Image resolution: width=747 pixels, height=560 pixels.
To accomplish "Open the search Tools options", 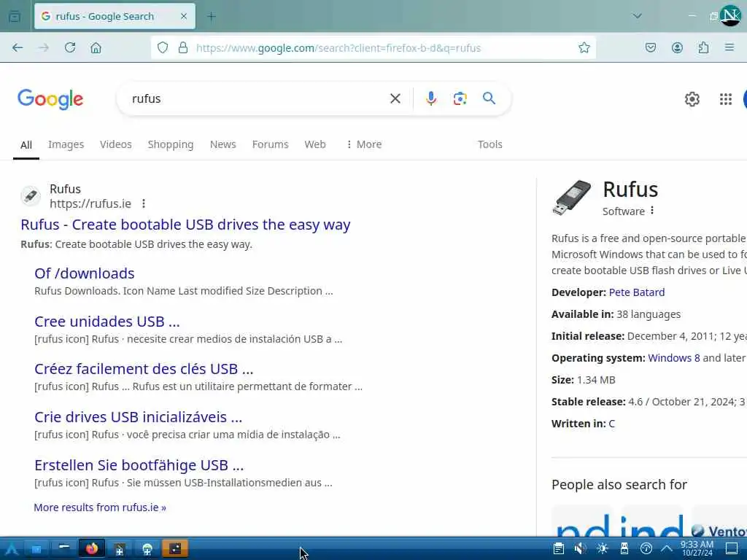I will click(x=489, y=144).
